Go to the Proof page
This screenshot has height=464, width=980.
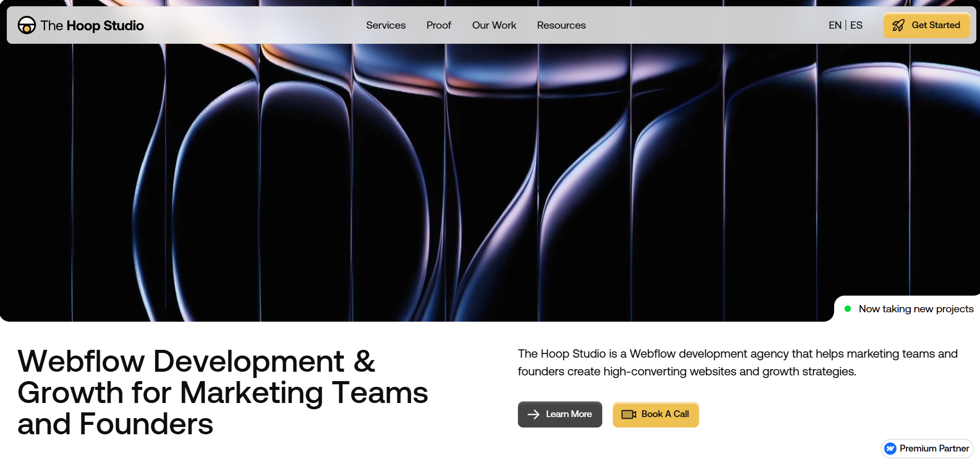439,25
